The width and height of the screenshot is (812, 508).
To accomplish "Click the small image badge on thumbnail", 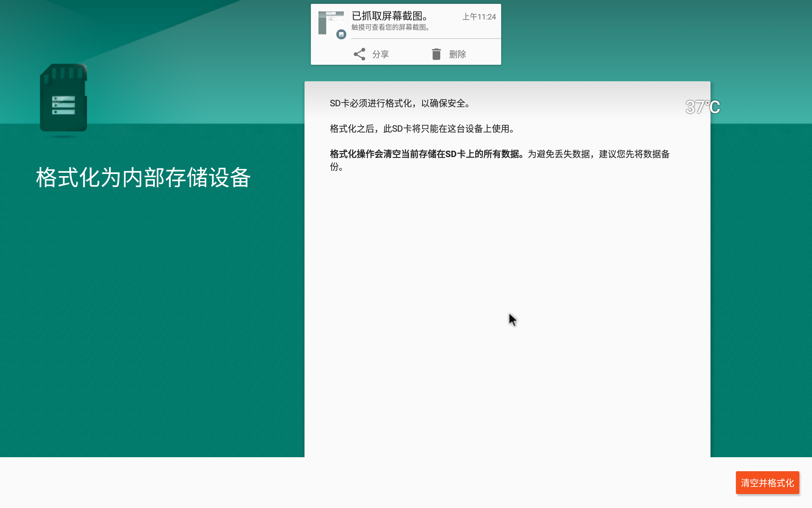I will 341,34.
